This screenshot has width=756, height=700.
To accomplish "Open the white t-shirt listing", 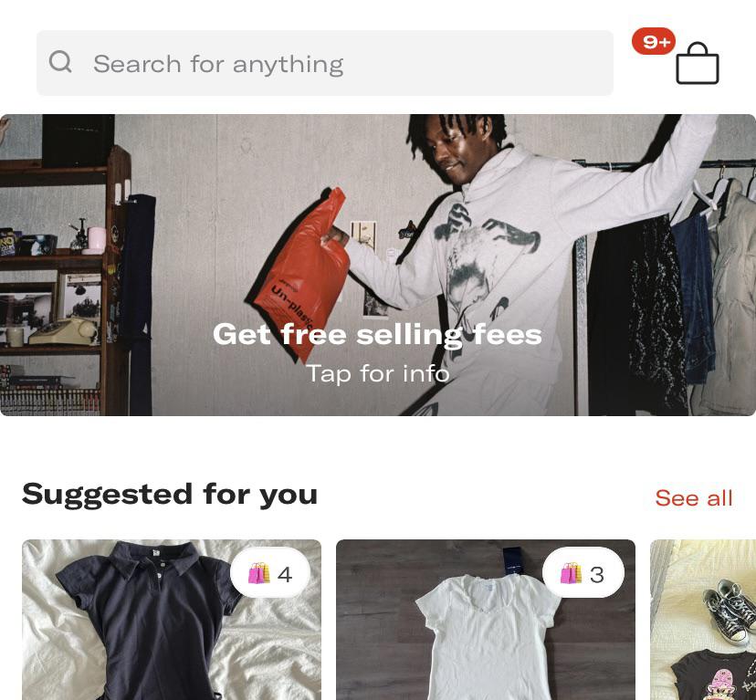I will pos(486,620).
